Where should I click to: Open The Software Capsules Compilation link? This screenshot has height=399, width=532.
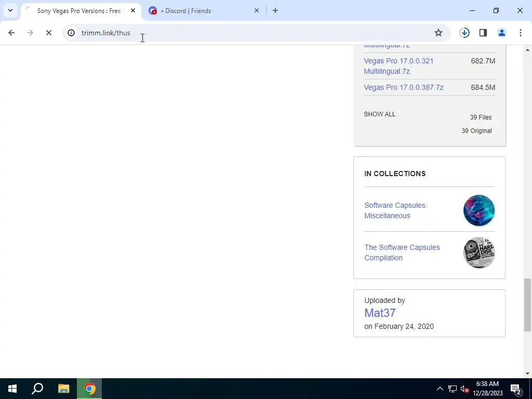point(402,252)
